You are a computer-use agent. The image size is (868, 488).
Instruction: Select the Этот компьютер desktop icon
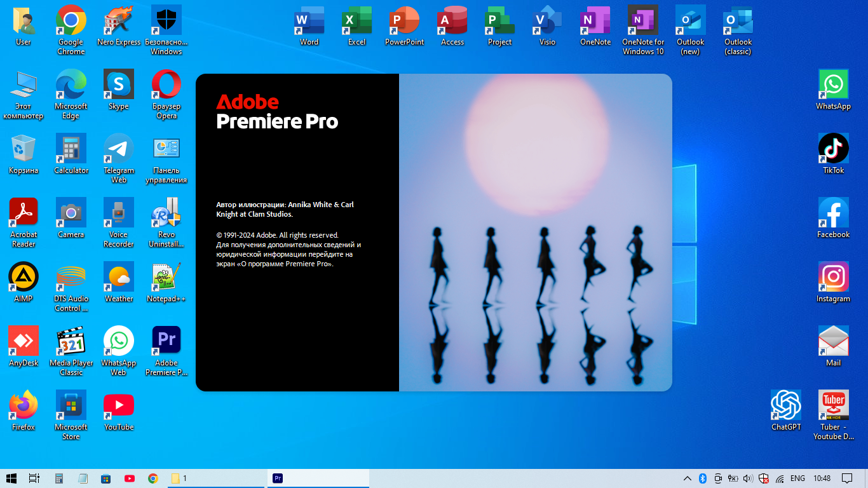(x=24, y=94)
